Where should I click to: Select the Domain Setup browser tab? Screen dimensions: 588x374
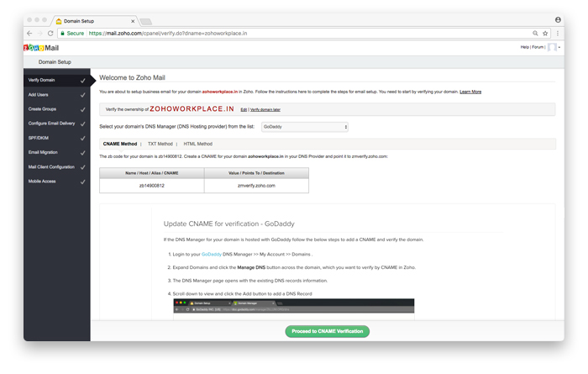(x=94, y=21)
